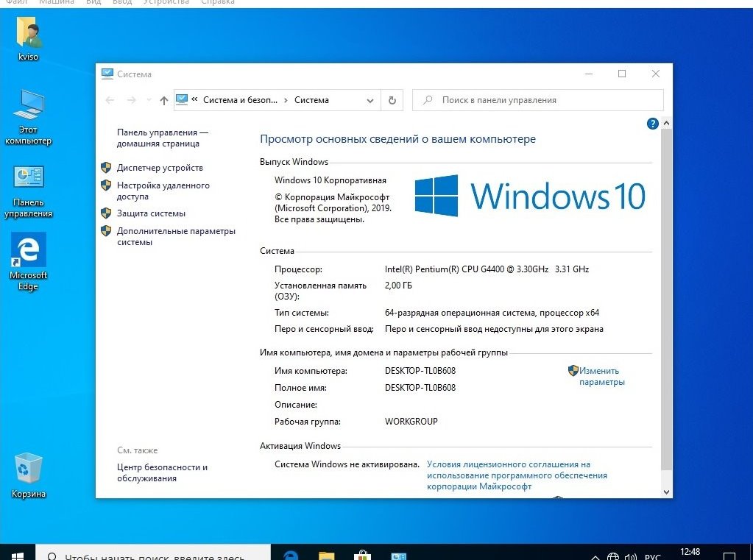
Task: Open Microsoft Store from the taskbar
Action: pos(363,555)
